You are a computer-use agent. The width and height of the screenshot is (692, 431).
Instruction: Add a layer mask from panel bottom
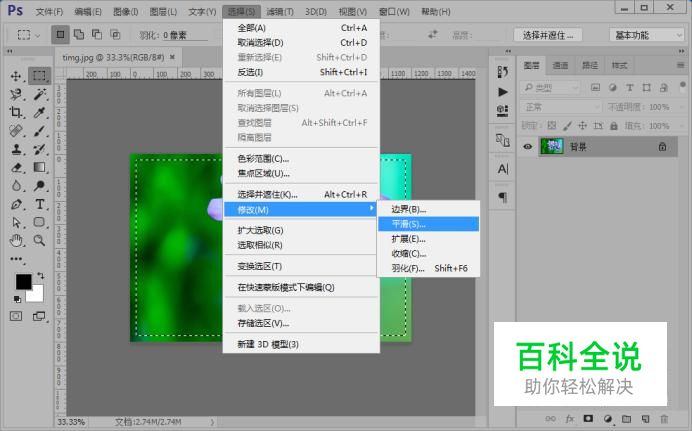588,419
